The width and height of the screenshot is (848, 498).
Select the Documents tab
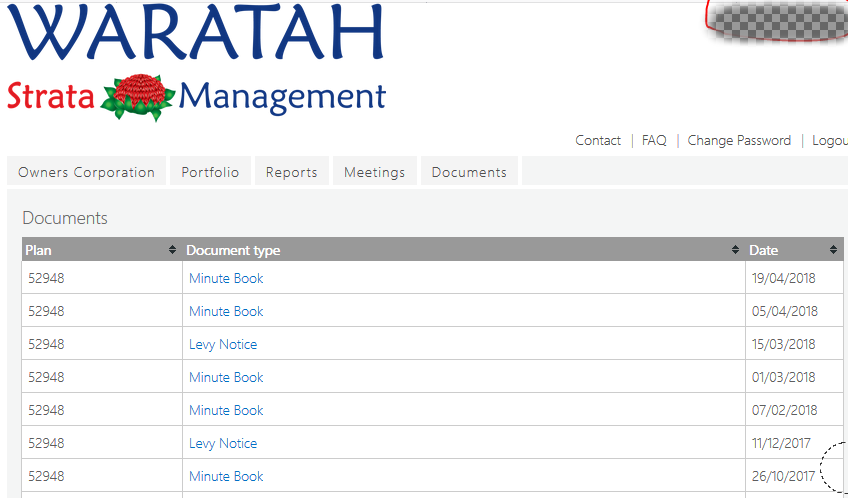click(469, 172)
